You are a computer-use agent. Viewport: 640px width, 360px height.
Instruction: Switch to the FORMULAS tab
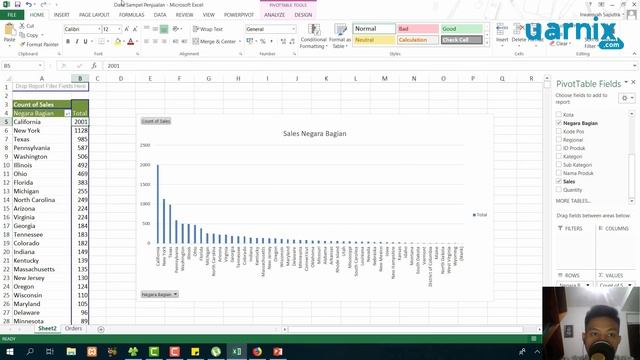pos(131,15)
